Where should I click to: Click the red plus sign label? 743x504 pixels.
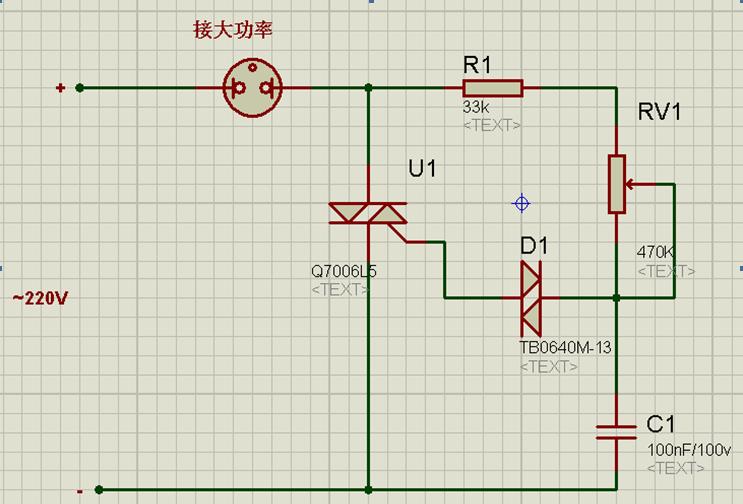click(x=60, y=88)
